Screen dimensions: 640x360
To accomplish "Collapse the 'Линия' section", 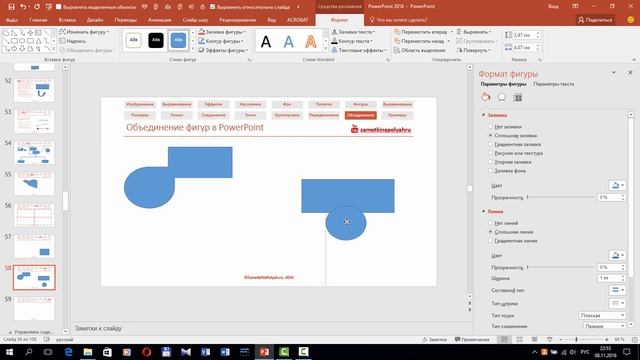I will click(484, 212).
